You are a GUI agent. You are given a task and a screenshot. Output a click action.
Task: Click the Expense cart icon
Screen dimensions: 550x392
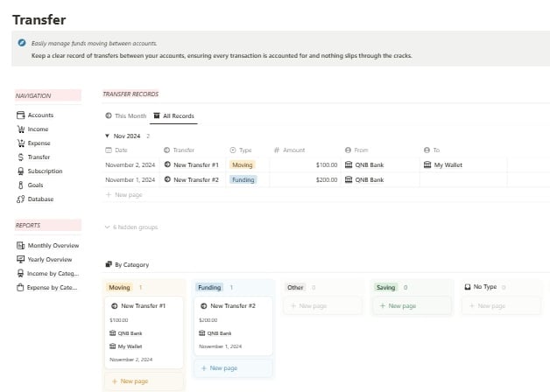pos(20,143)
